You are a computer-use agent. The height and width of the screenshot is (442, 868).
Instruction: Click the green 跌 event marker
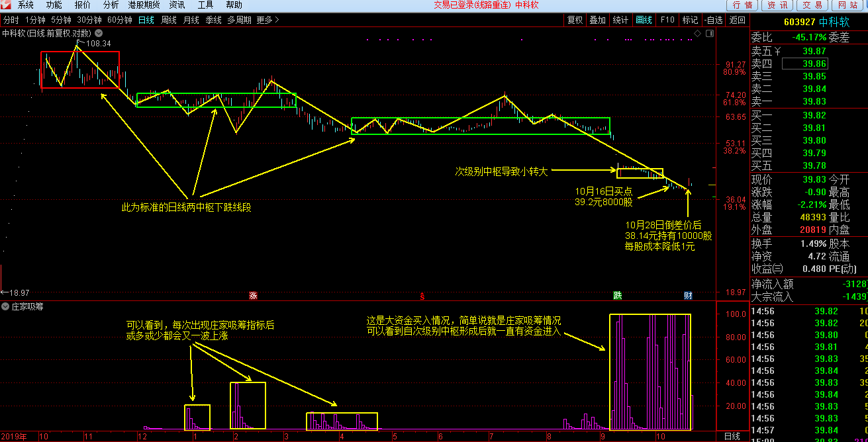(x=617, y=296)
